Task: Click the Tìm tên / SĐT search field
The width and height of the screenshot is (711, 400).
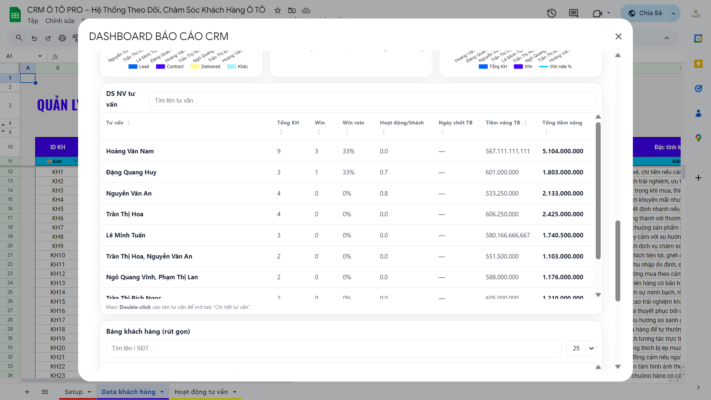Action: (330, 348)
